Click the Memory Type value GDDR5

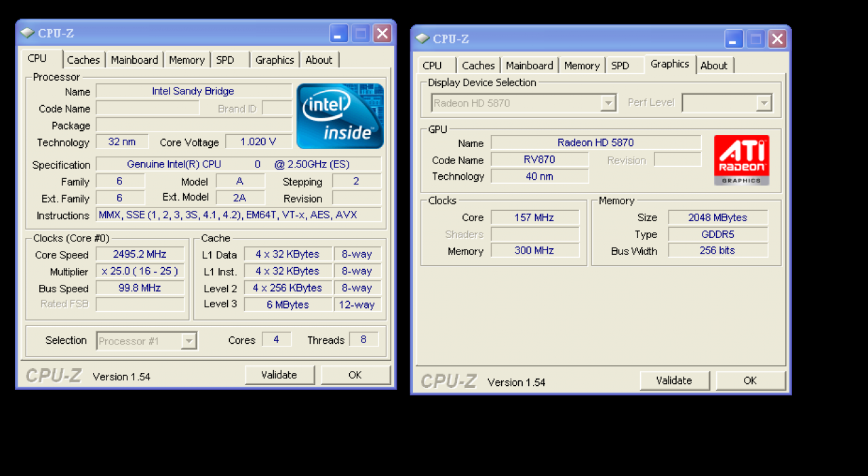(718, 234)
